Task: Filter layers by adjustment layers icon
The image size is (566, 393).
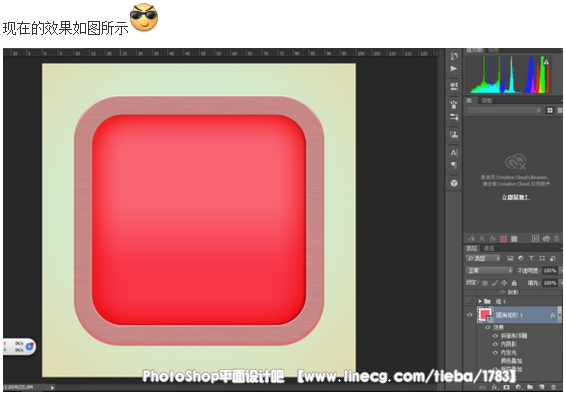Action: pos(521,258)
